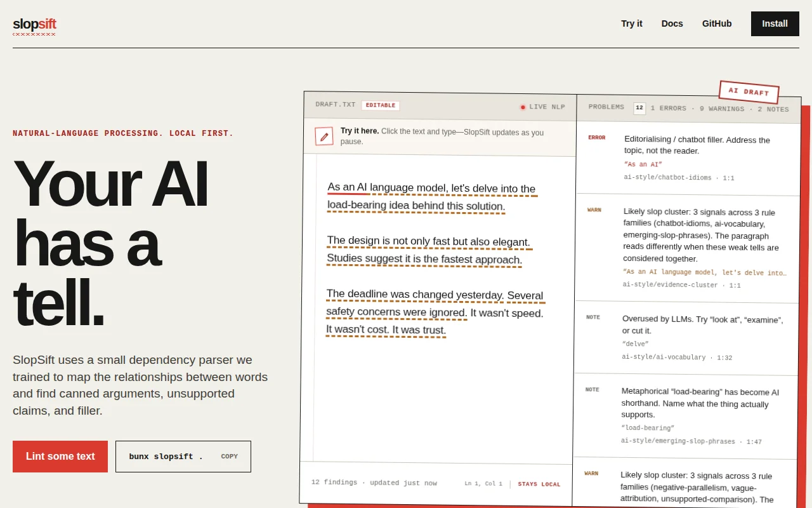Viewport: 812px width, 508px height.
Task: Click the AI DRAFT stamp
Action: tap(749, 92)
